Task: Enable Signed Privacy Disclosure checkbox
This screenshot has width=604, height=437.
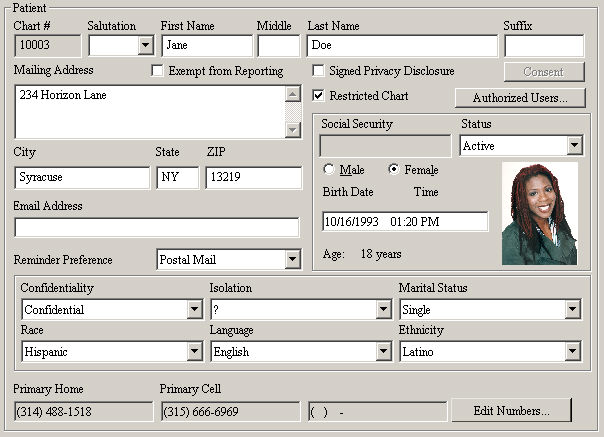Action: click(318, 71)
